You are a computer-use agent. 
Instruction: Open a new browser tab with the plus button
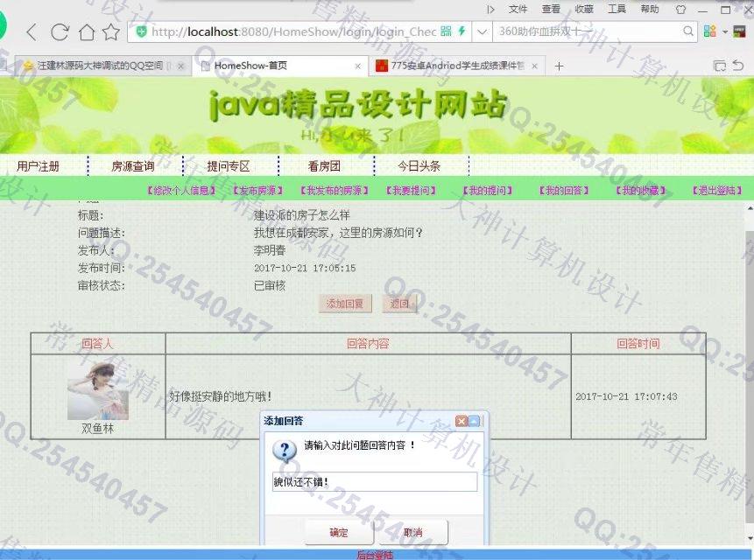pos(559,66)
